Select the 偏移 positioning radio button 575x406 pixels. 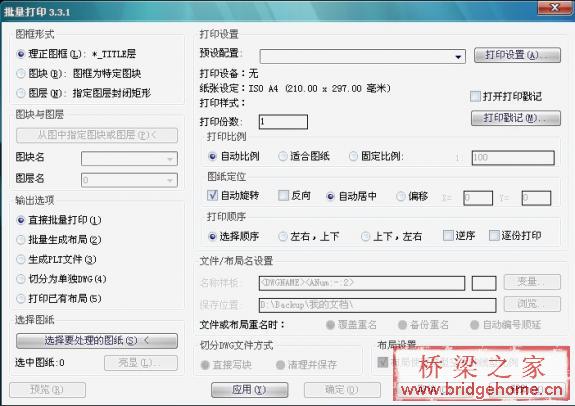pos(401,197)
